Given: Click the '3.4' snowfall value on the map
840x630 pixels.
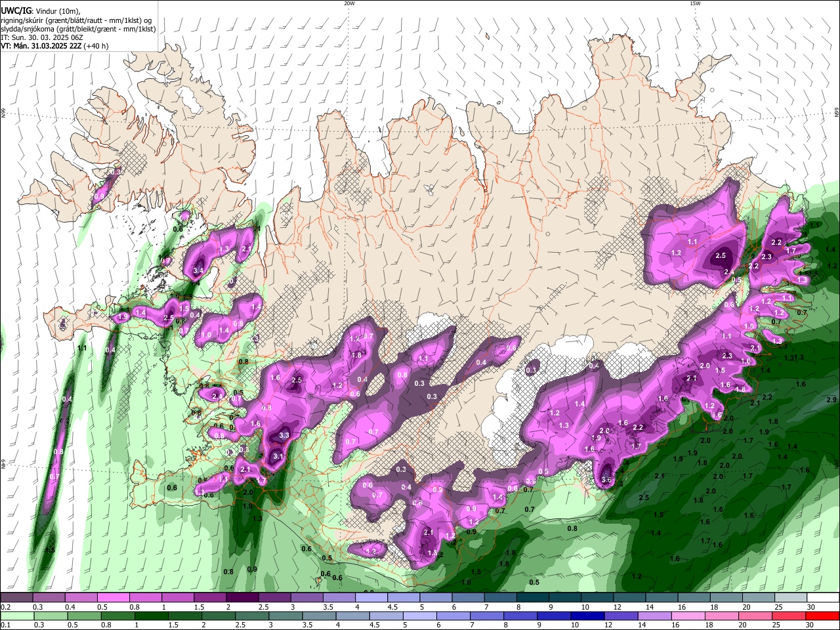Looking at the screenshot, I should point(199,270).
